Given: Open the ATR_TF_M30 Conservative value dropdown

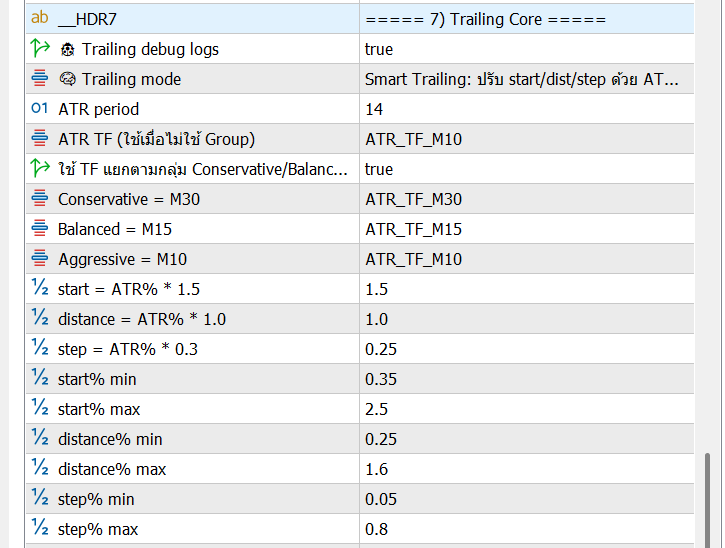Looking at the screenshot, I should coord(413,199).
